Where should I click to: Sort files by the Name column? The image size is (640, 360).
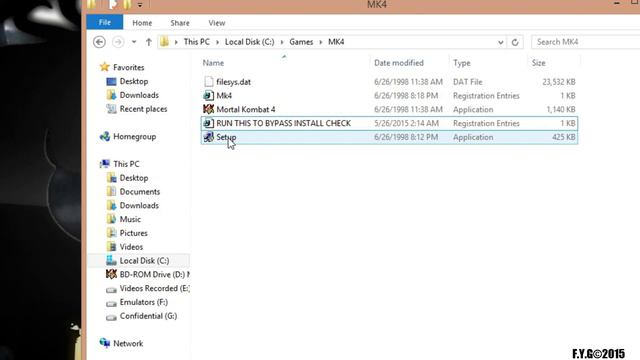213,63
